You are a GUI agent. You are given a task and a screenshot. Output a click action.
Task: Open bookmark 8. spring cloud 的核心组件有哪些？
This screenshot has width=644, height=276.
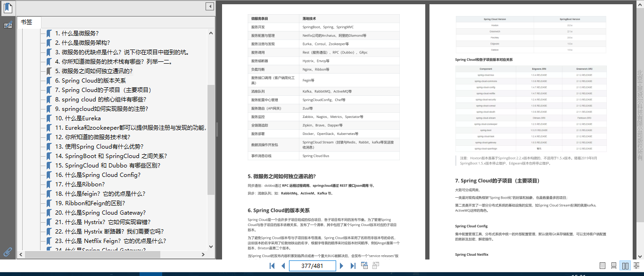[x=101, y=100]
